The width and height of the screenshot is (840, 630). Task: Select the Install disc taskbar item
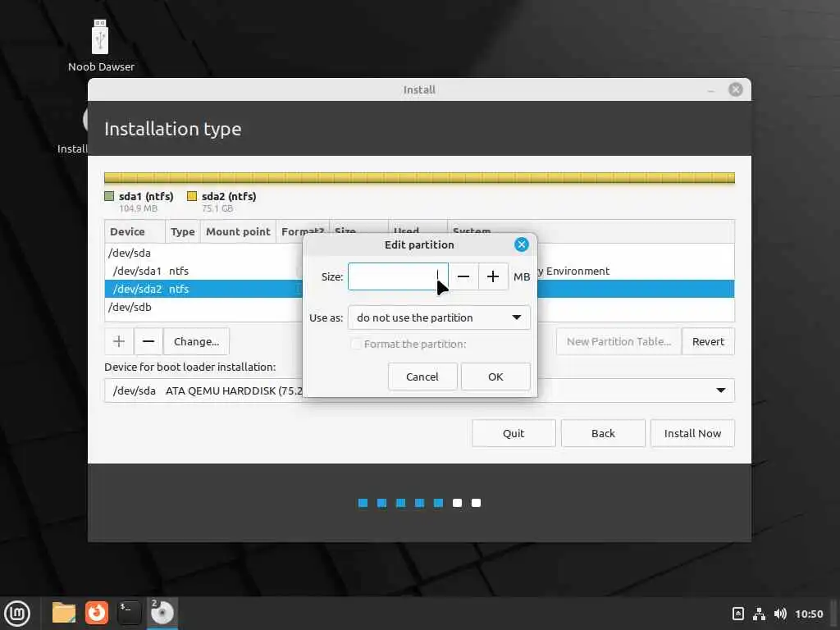[x=162, y=613]
